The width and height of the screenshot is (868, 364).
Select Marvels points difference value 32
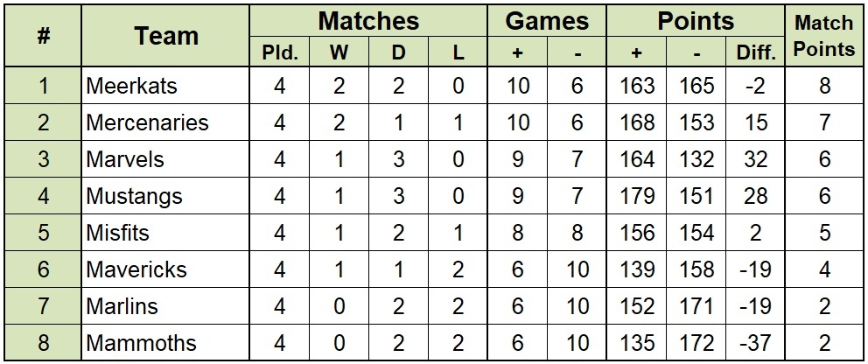click(x=756, y=159)
